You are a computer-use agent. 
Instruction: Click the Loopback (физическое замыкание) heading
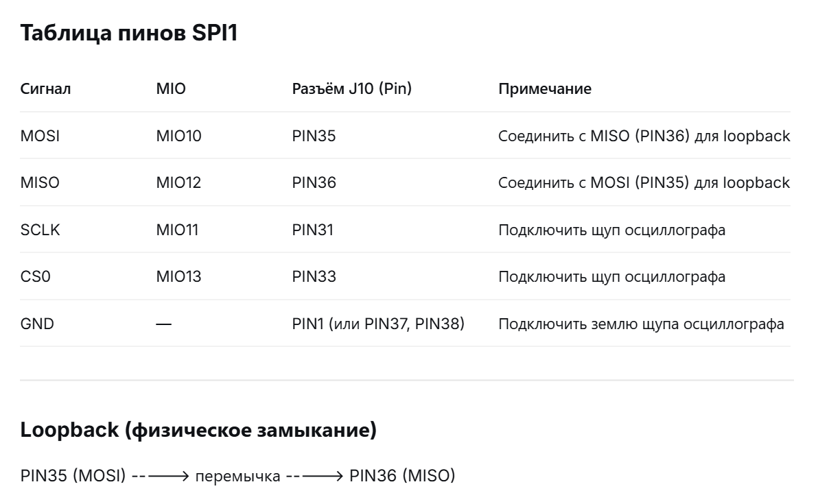point(198,431)
